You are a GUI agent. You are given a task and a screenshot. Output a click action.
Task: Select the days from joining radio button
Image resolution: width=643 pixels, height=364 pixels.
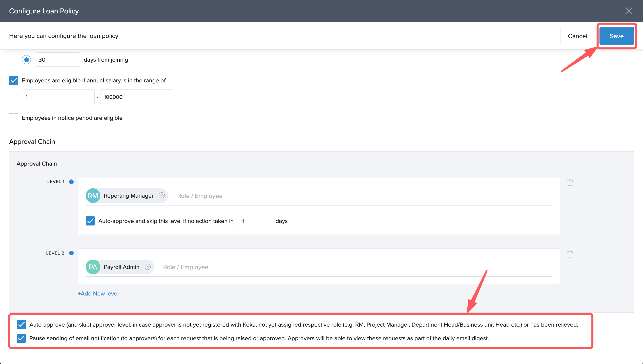click(26, 60)
